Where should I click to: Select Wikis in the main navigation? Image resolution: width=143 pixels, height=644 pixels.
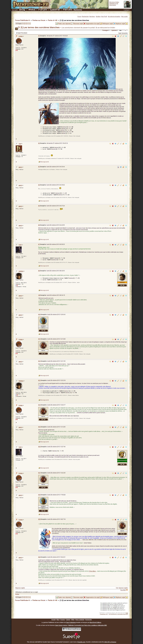click(x=32, y=10)
